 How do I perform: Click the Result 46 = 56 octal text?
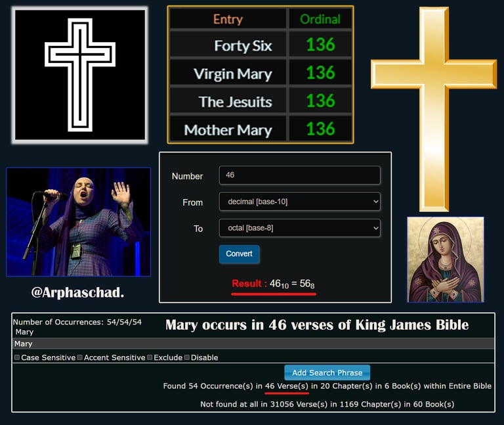(273, 284)
